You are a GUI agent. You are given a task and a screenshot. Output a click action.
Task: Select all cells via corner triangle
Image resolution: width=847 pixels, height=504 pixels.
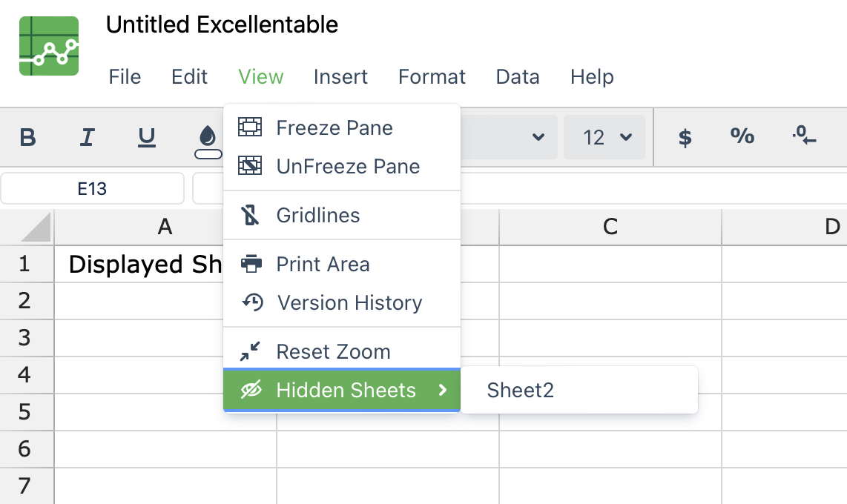click(x=36, y=228)
